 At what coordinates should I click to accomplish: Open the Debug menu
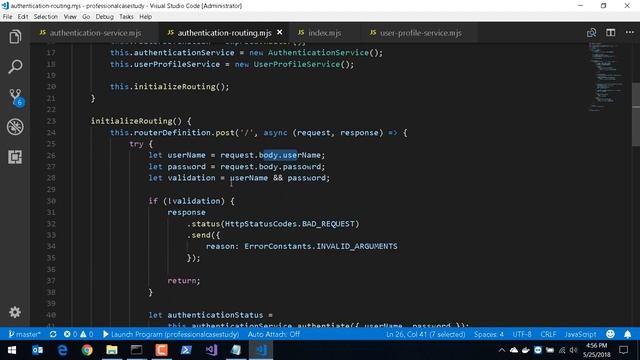(104, 17)
